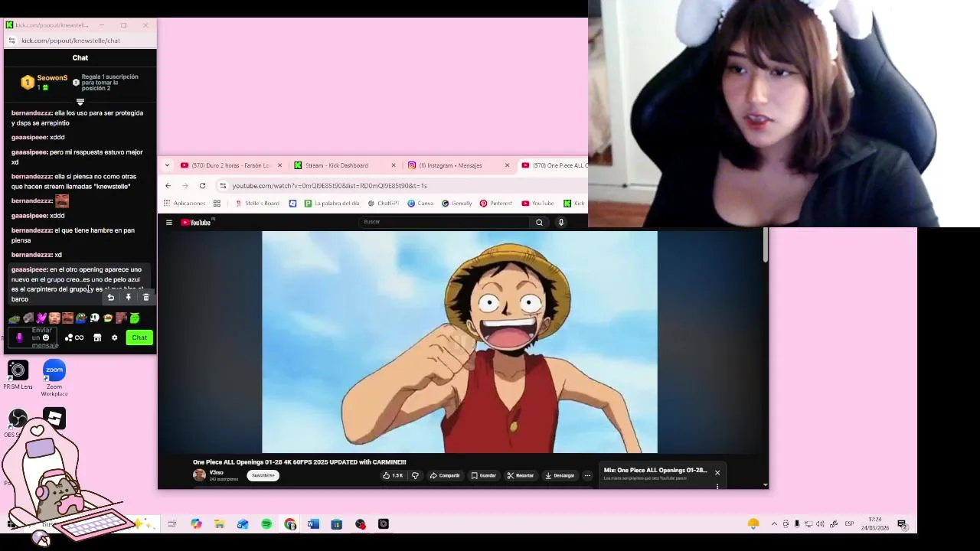Screen dimensions: 980x551
Task: Open SeowonS top gifter entry
Action: tap(45, 82)
